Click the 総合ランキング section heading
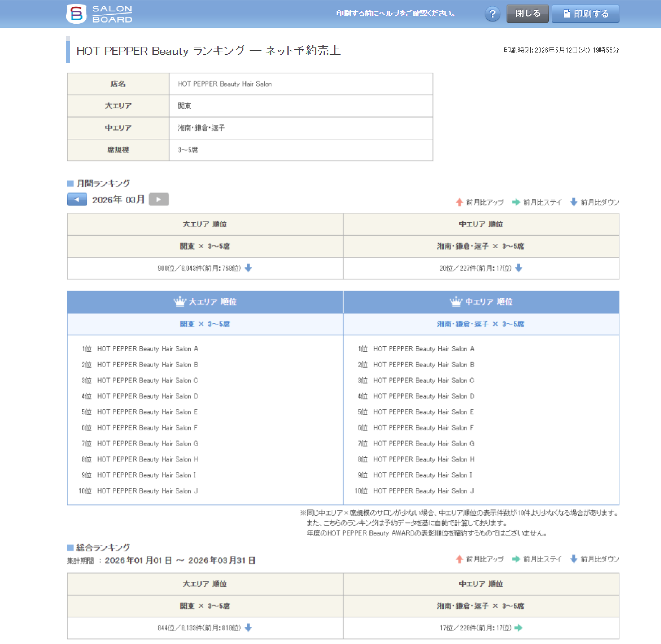The height and width of the screenshot is (644, 661). click(103, 548)
